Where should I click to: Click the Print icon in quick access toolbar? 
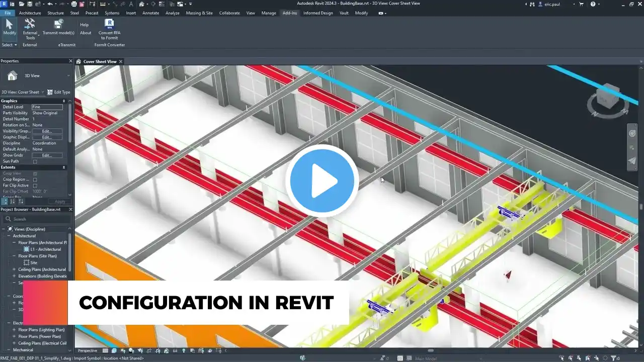74,4
